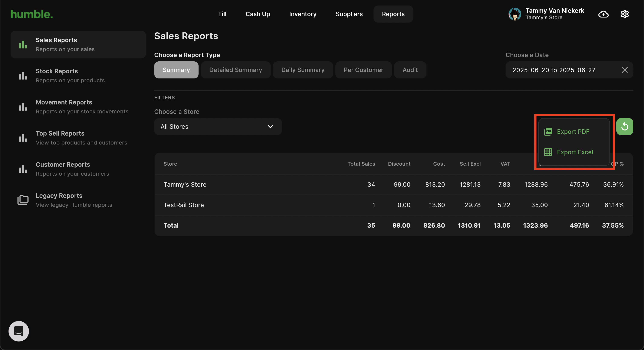Open Stock Reports in the sidebar

78,75
